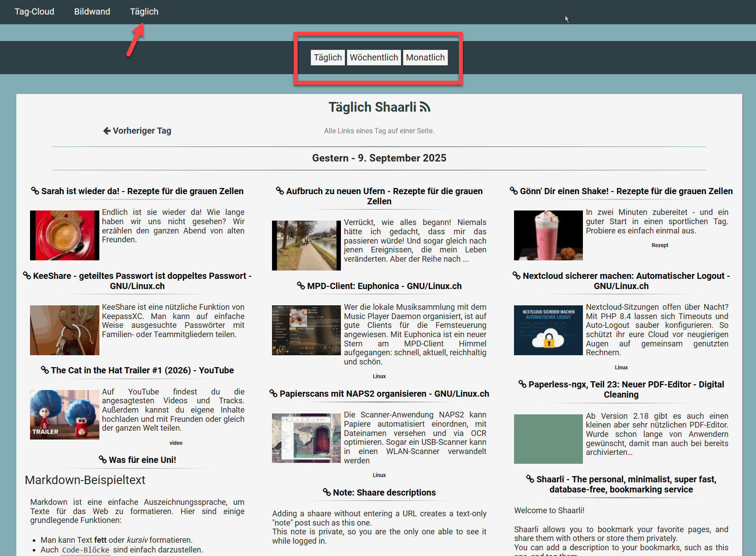Click chain icon next to Papierscans mit NAPS2
Screen dimensions: 756x556
[273, 393]
